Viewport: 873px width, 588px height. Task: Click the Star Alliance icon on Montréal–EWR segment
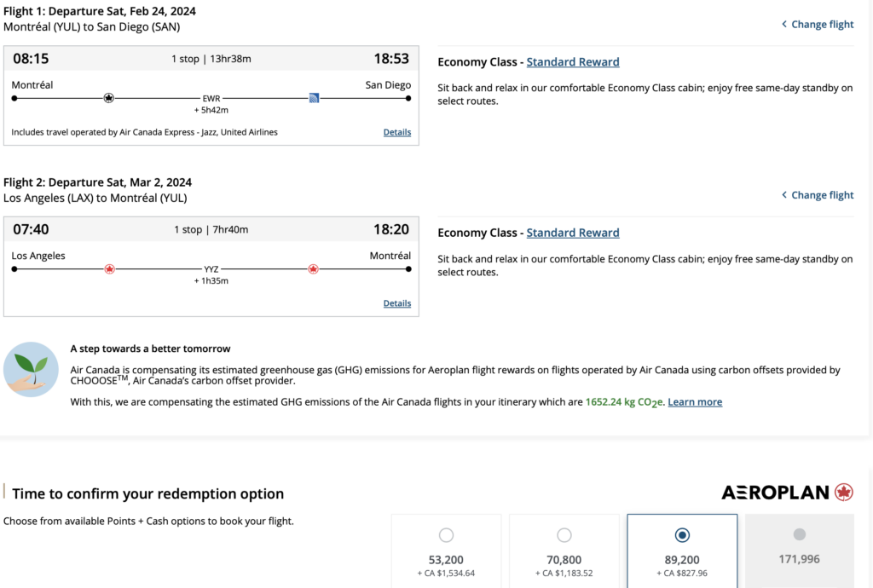[x=108, y=98]
